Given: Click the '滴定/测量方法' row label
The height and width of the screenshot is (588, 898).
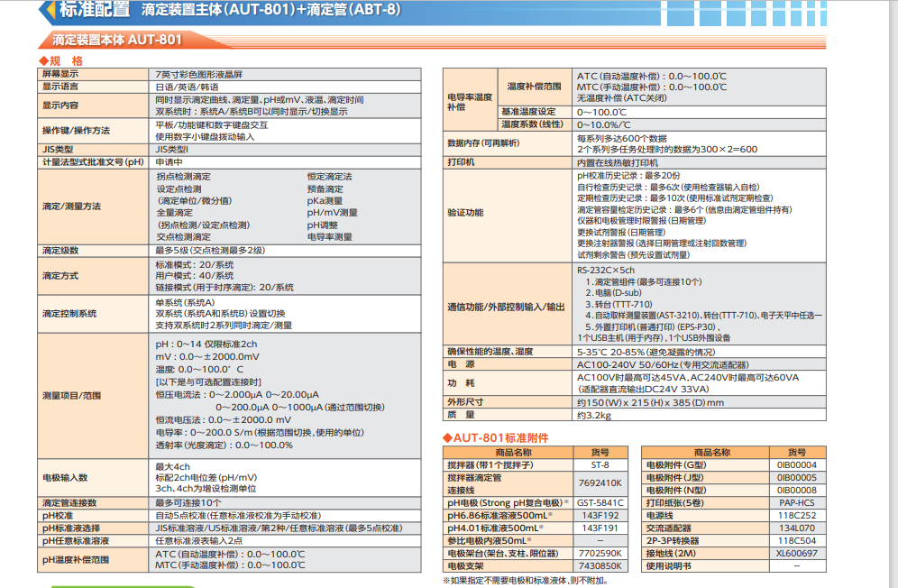Looking at the screenshot, I should click(x=71, y=207).
